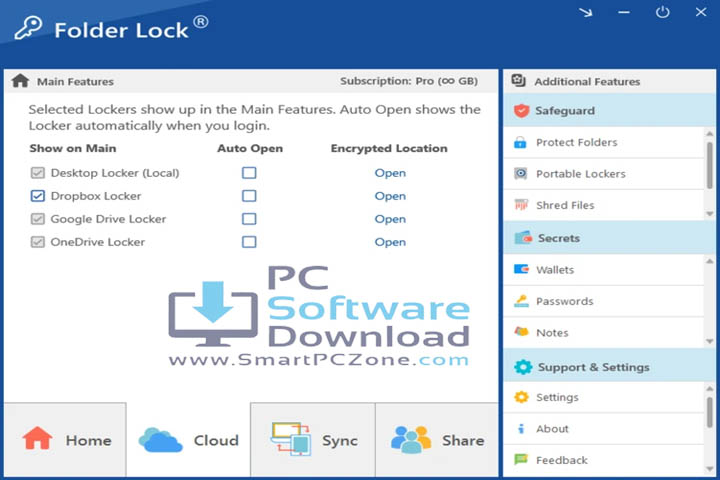This screenshot has height=480, width=720.
Task: Enable Auto Open for Desktop Locker
Action: (x=249, y=173)
